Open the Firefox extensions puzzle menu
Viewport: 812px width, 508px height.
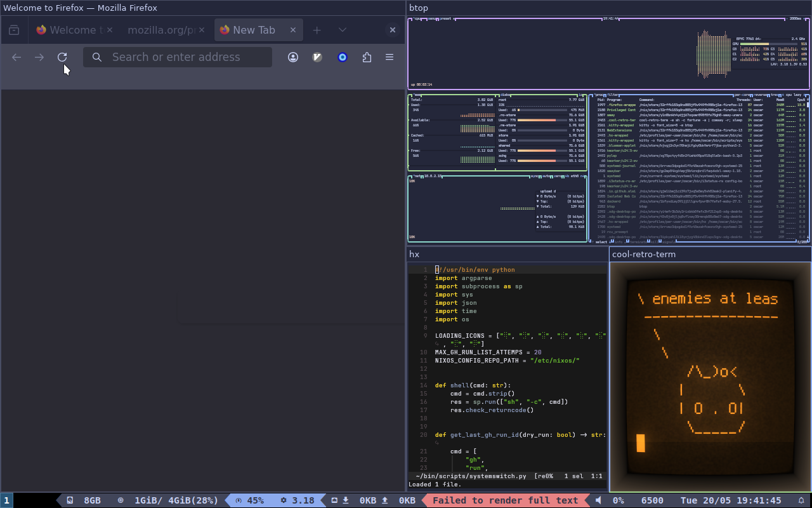click(x=367, y=57)
